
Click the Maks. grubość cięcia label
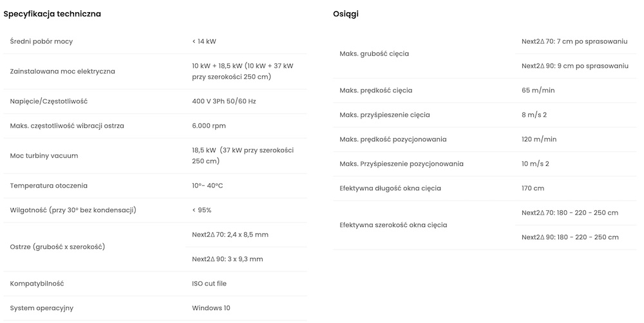(x=374, y=54)
